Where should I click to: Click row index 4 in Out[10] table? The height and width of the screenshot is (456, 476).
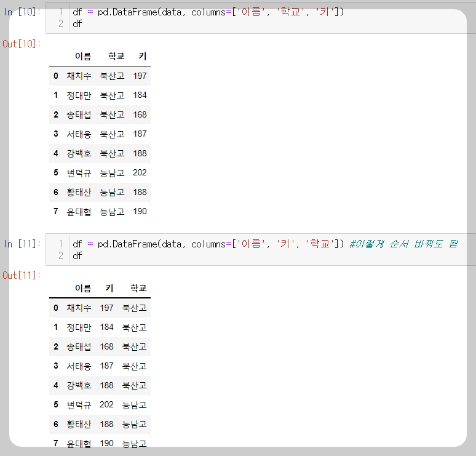(x=56, y=153)
